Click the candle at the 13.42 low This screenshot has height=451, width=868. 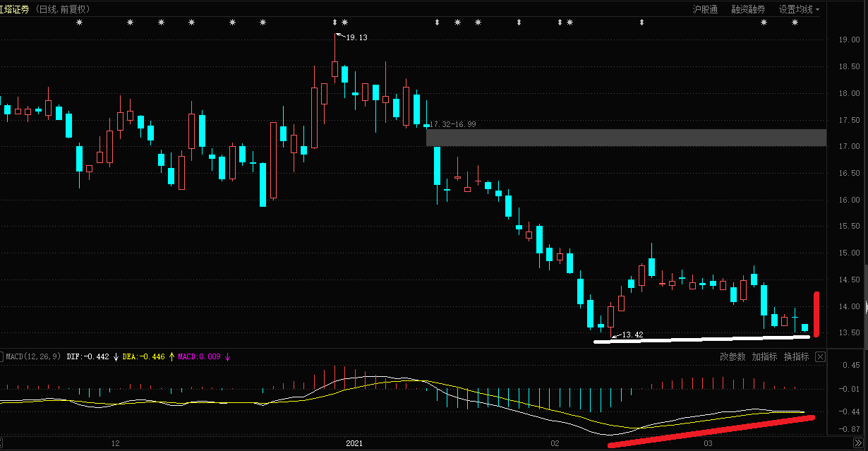611,316
